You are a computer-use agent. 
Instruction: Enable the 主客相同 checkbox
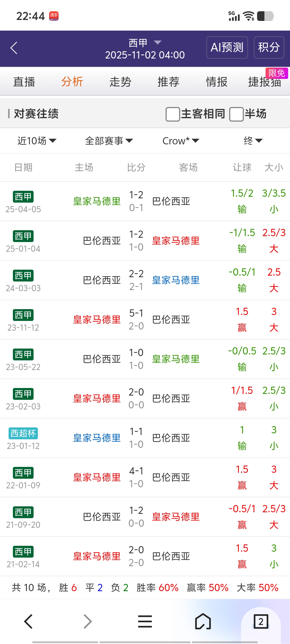[173, 114]
